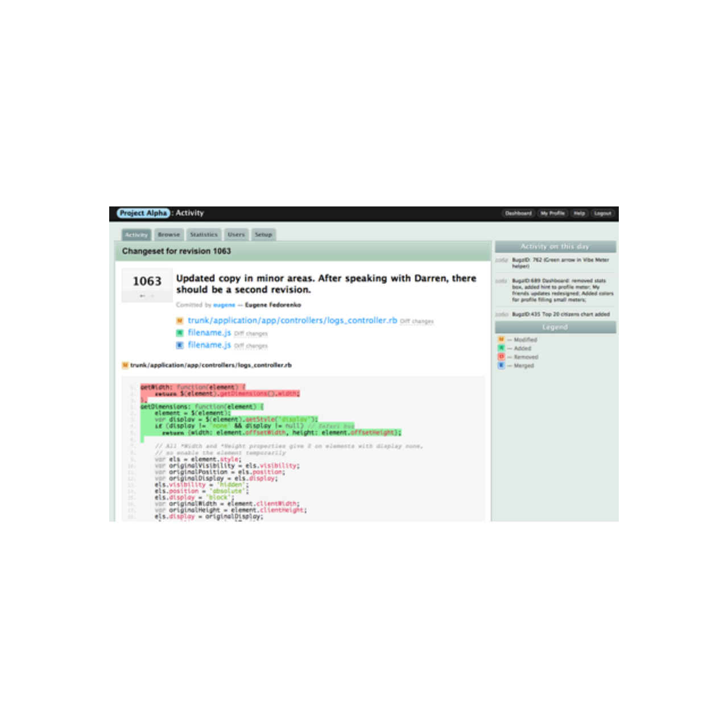The height and width of the screenshot is (728, 728).
Task: Open the Statistics tab
Action: tap(204, 234)
